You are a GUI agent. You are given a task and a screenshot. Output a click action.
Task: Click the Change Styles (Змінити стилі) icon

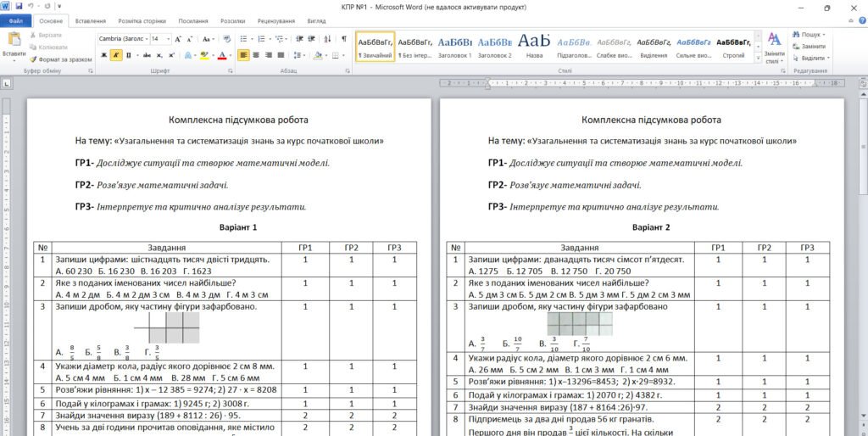tap(774, 48)
